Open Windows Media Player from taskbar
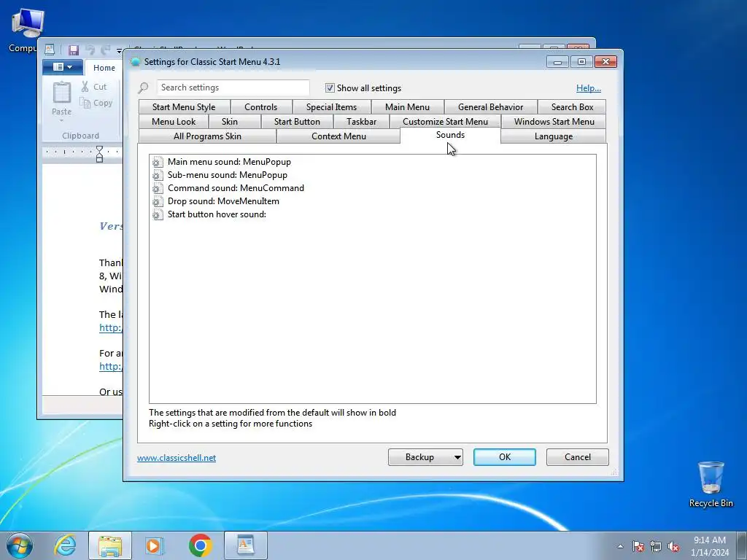 154,545
